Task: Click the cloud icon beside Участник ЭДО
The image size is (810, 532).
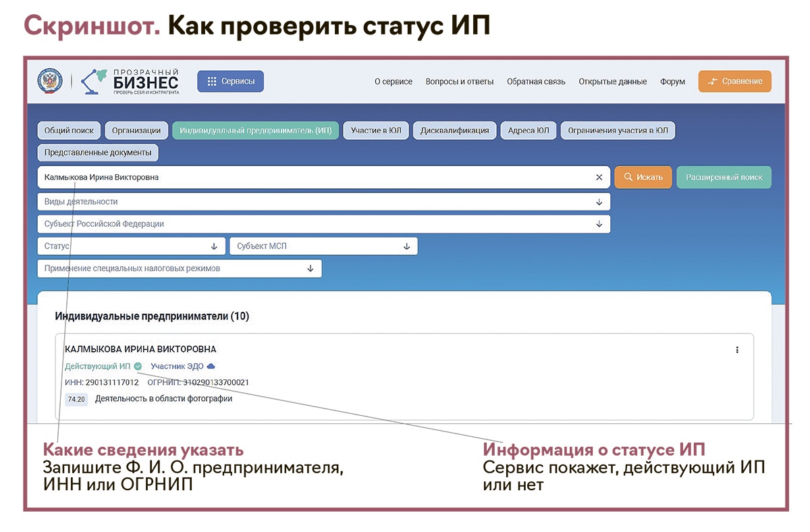Action: click(x=211, y=367)
